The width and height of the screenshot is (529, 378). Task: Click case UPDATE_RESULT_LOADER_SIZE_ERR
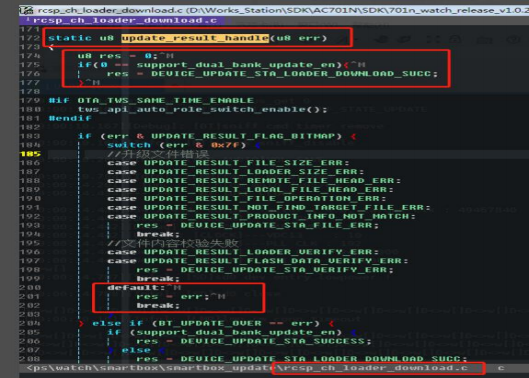point(235,172)
